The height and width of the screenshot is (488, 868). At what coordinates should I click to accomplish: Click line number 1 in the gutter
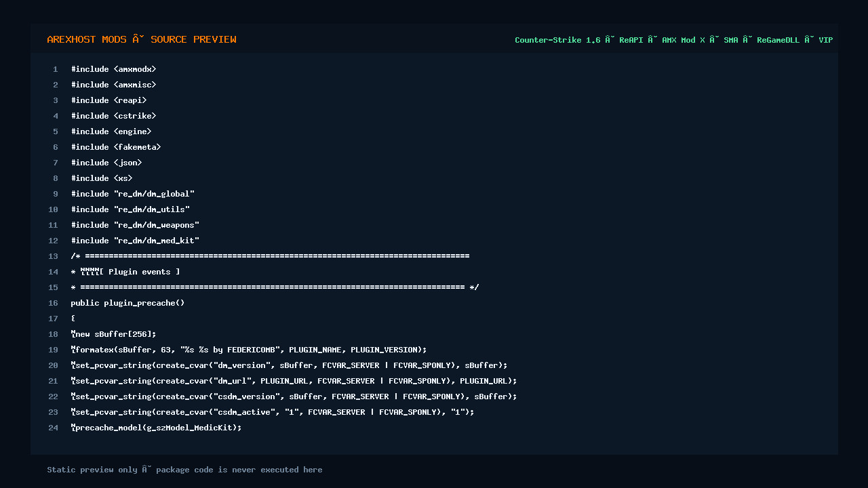(x=56, y=69)
